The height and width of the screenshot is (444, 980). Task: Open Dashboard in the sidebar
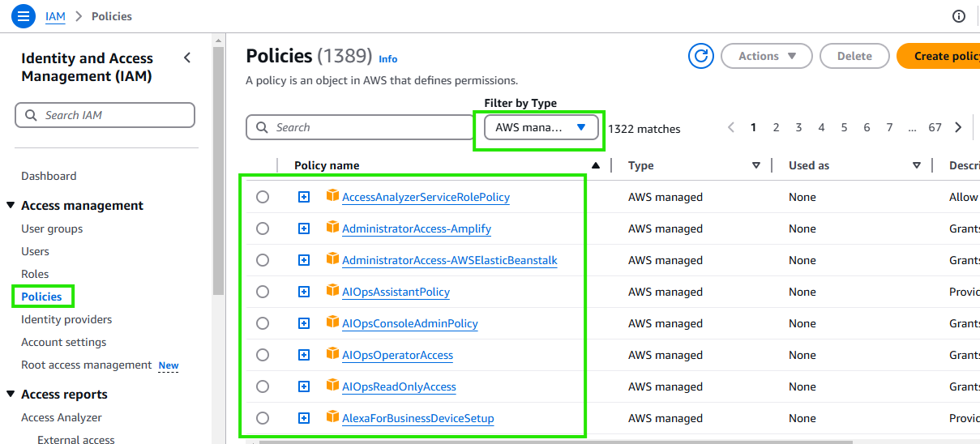pos(49,176)
